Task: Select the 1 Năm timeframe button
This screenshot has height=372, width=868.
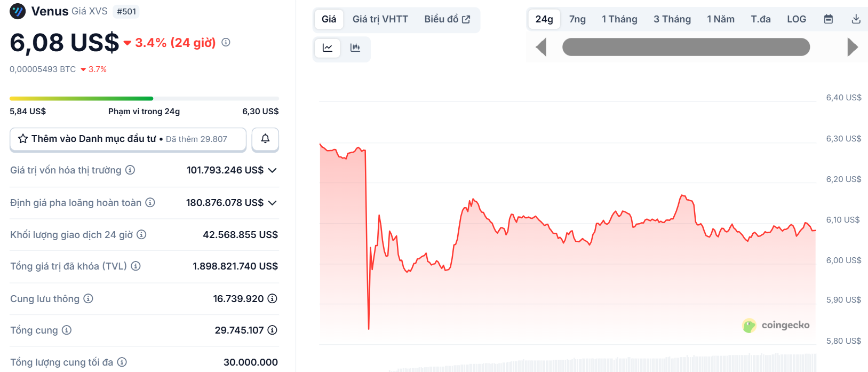Action: coord(721,18)
